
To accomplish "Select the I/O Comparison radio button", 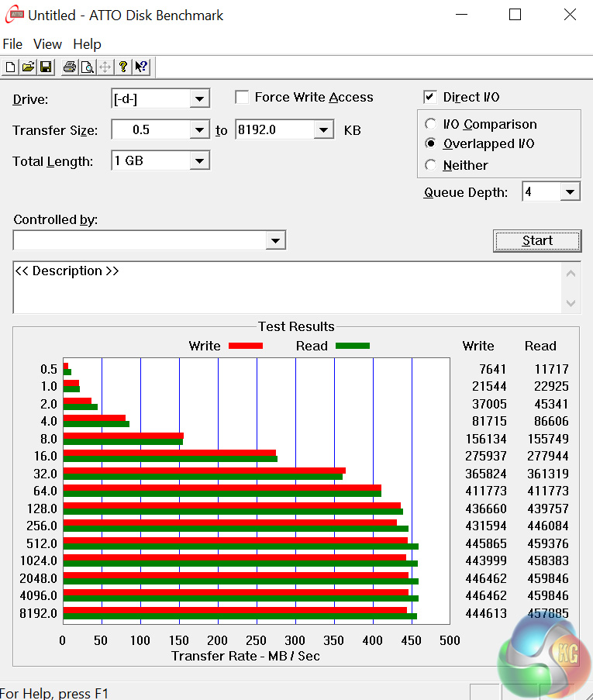I will (x=431, y=125).
